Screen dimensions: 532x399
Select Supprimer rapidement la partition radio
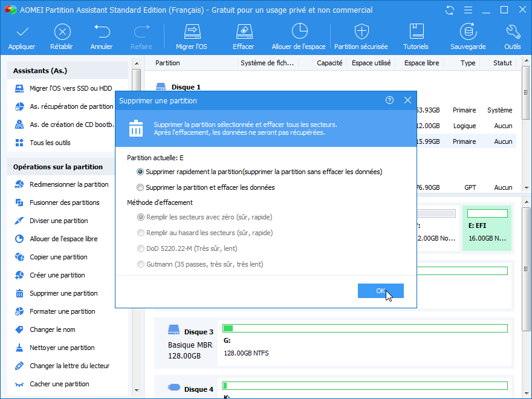140,172
